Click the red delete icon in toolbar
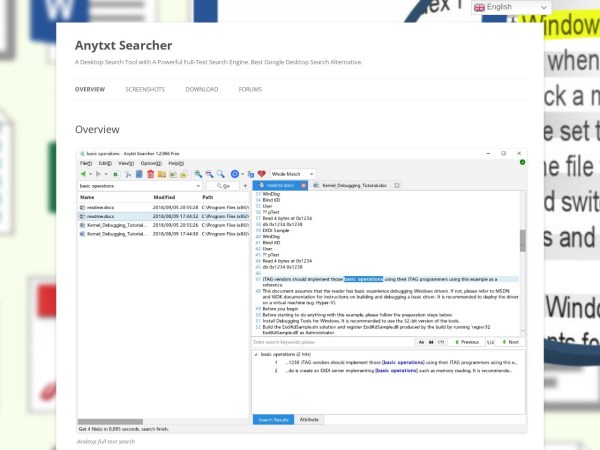 (x=150, y=174)
